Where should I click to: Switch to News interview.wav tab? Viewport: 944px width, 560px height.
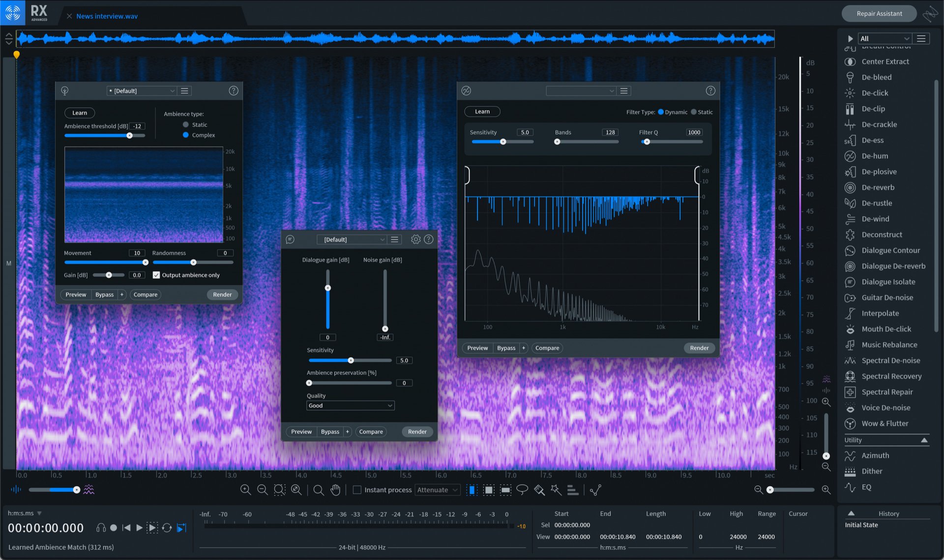point(107,16)
